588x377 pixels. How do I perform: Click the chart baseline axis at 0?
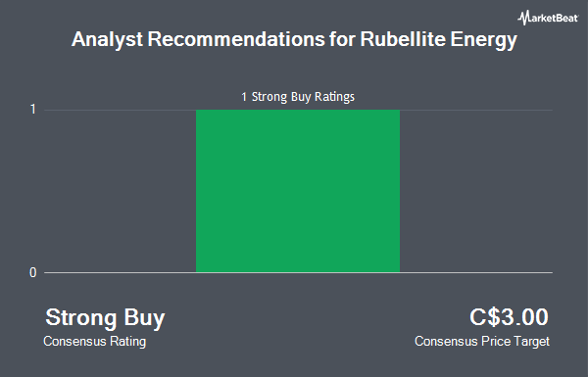coord(298,272)
